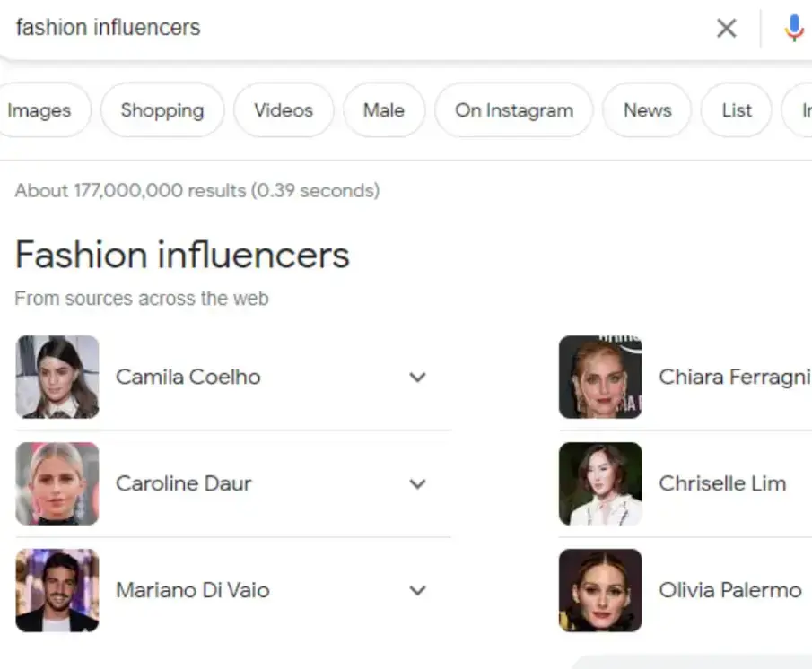This screenshot has width=812, height=669.
Task: Apply the Male filter chip
Action: point(384,110)
